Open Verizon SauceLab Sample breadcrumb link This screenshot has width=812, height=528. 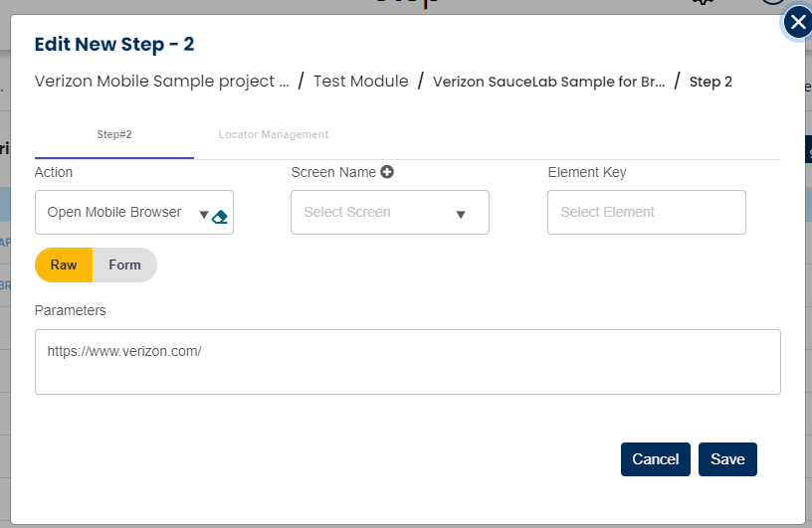[x=548, y=82]
